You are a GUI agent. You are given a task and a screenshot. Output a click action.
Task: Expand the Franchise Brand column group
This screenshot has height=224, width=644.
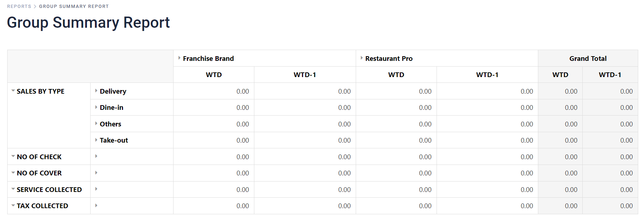[179, 58]
